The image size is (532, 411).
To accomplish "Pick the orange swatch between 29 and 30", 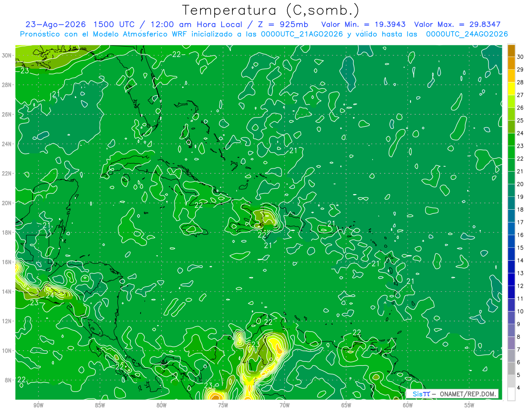I will [x=511, y=63].
